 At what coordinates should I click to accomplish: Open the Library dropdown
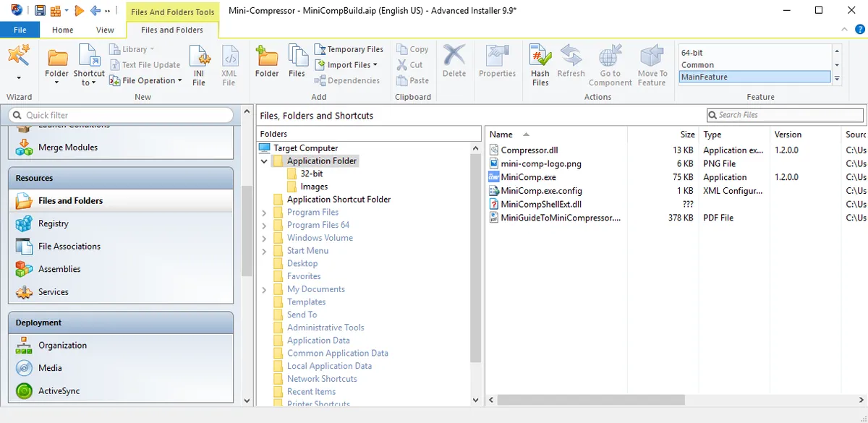point(132,49)
